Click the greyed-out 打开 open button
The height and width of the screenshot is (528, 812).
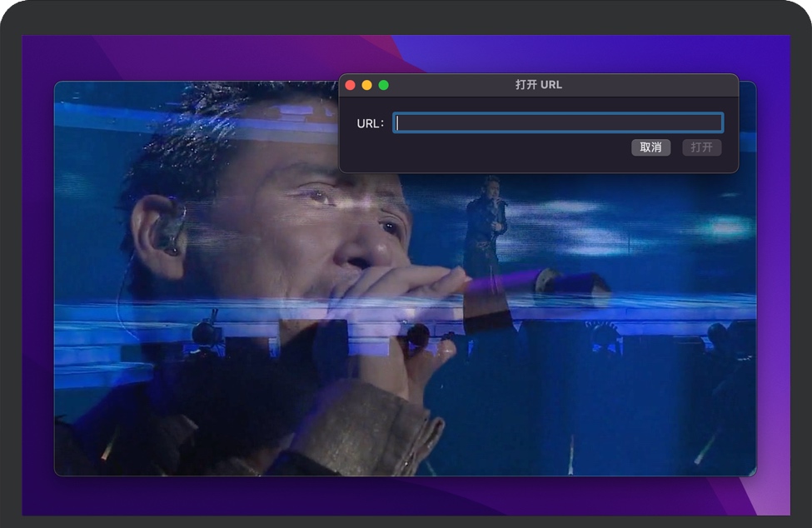tap(701, 147)
